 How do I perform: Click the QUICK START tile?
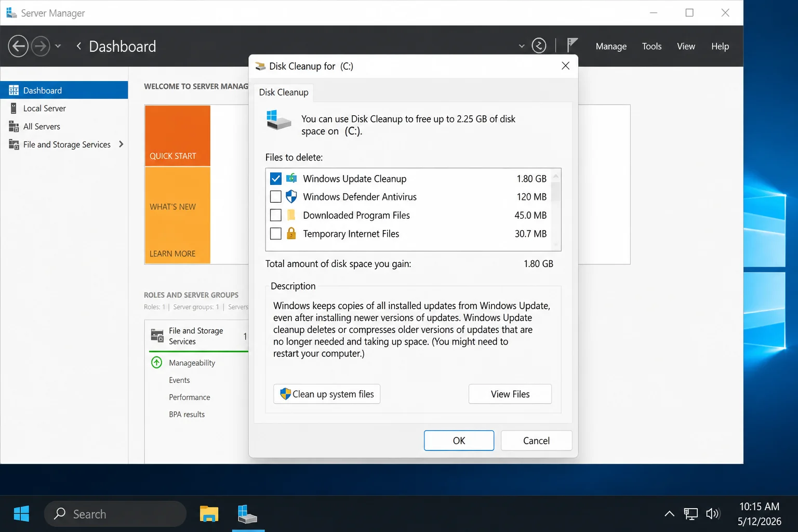(178, 136)
